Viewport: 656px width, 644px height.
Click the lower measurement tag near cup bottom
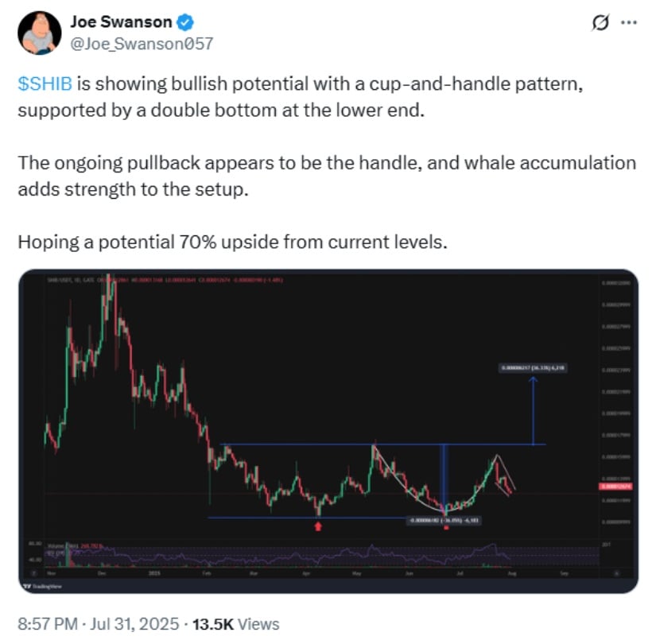point(444,521)
